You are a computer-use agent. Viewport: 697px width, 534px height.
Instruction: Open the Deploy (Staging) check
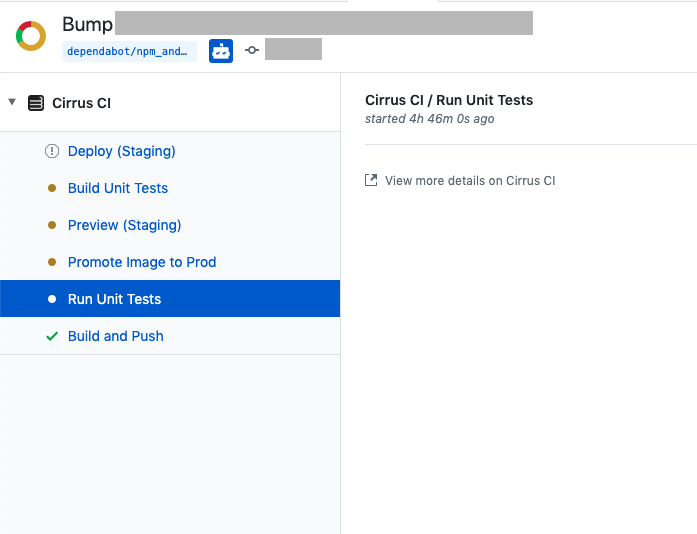tap(121, 151)
